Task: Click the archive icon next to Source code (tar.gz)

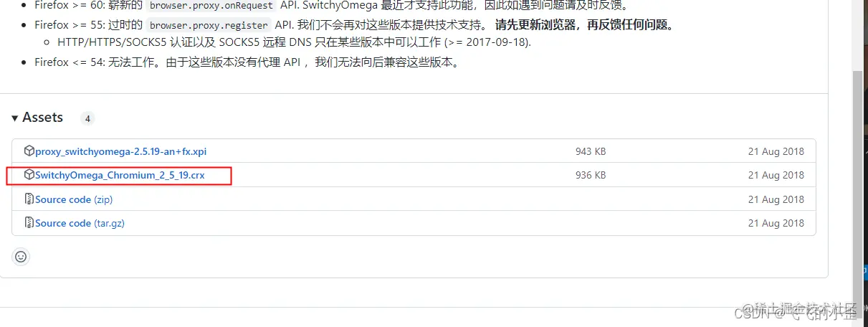Action: tap(29, 223)
